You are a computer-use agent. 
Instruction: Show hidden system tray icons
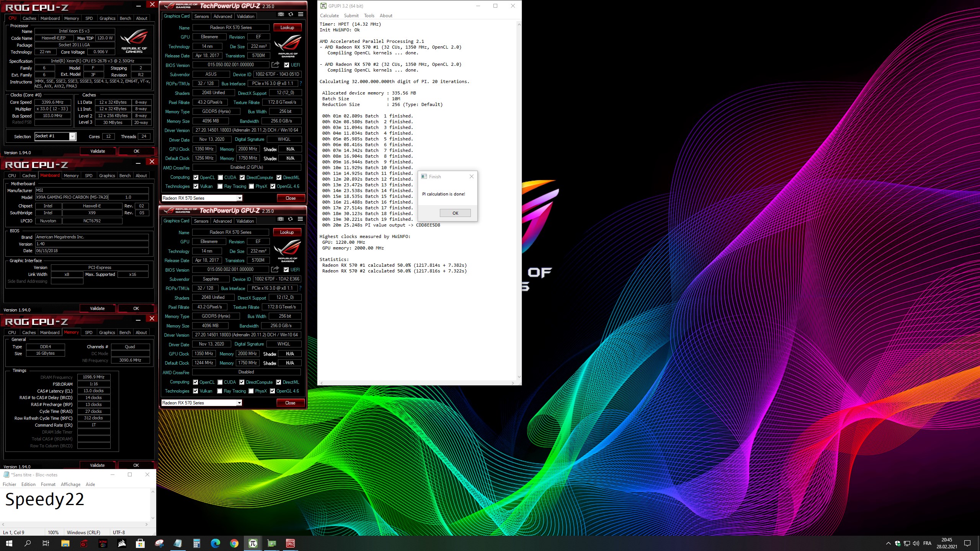(888, 543)
